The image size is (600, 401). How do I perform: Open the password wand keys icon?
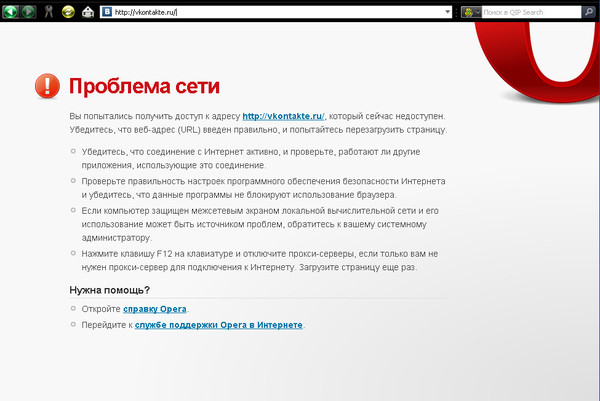click(49, 12)
